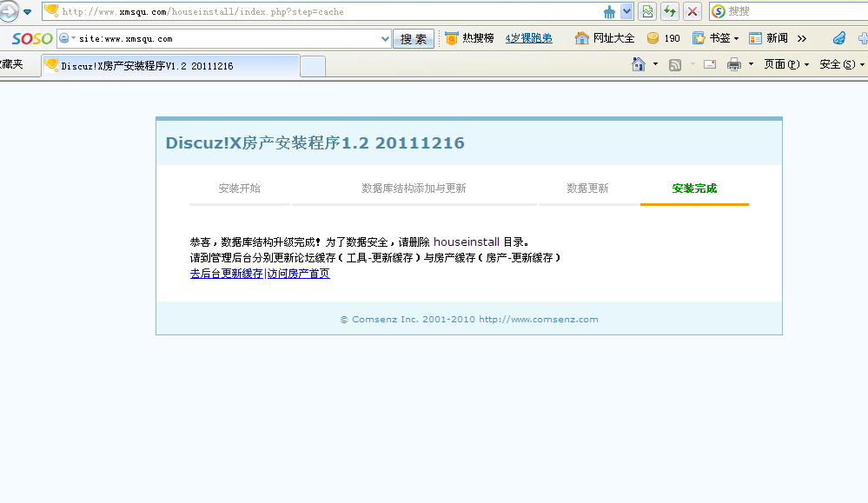Image resolution: width=868 pixels, height=503 pixels.
Task: Click the 搜索 search button
Action: tap(414, 39)
